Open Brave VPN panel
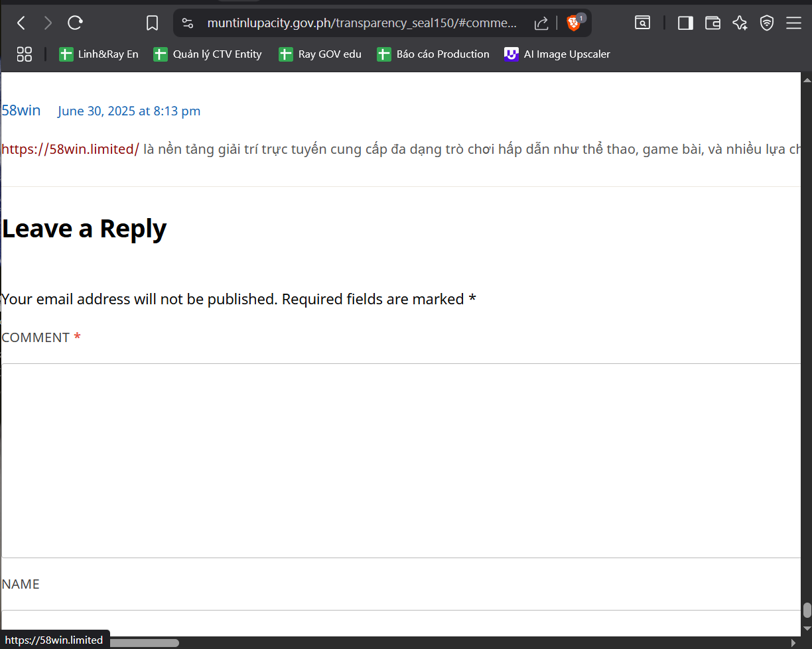This screenshot has height=649, width=812. [x=767, y=23]
